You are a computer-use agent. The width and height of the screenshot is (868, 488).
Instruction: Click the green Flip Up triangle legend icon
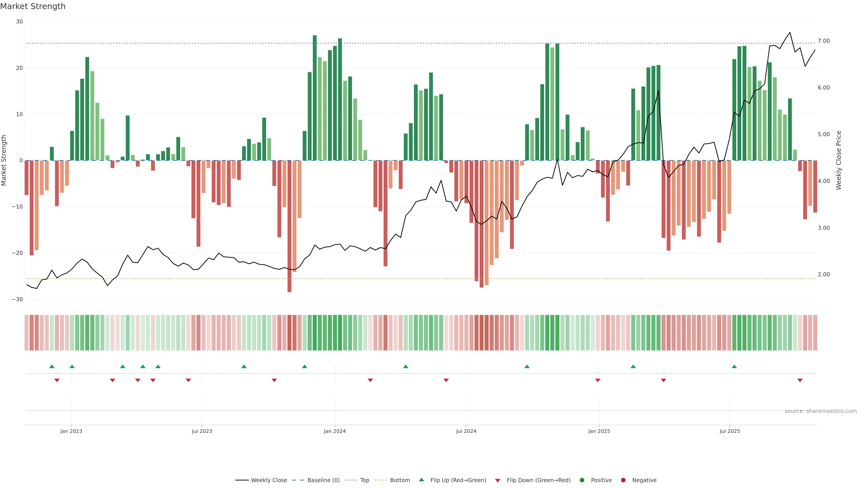421,480
